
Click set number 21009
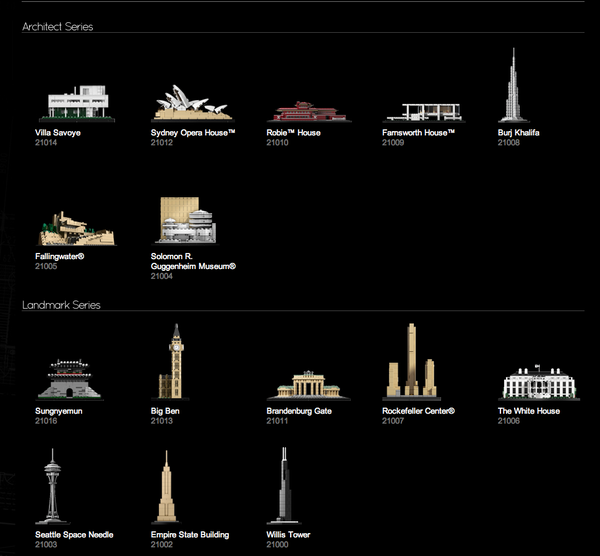(393, 143)
